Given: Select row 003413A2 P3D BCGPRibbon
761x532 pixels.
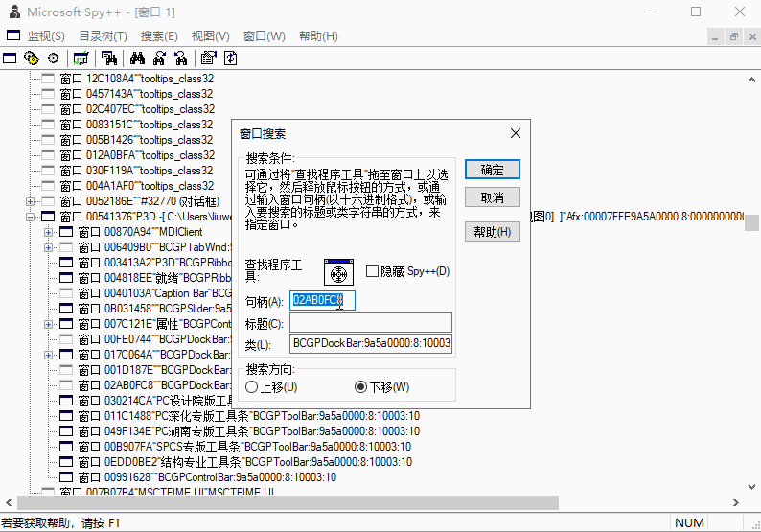Looking at the screenshot, I should pos(155,263).
